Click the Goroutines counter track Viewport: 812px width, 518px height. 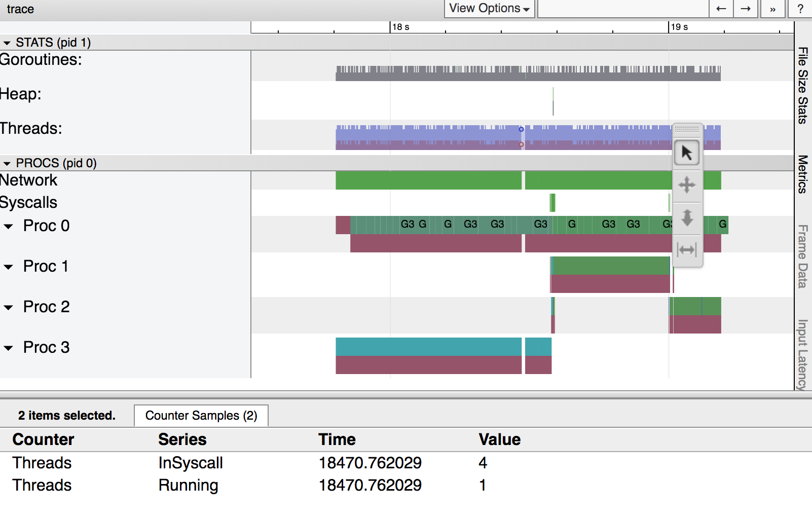pyautogui.click(x=528, y=73)
